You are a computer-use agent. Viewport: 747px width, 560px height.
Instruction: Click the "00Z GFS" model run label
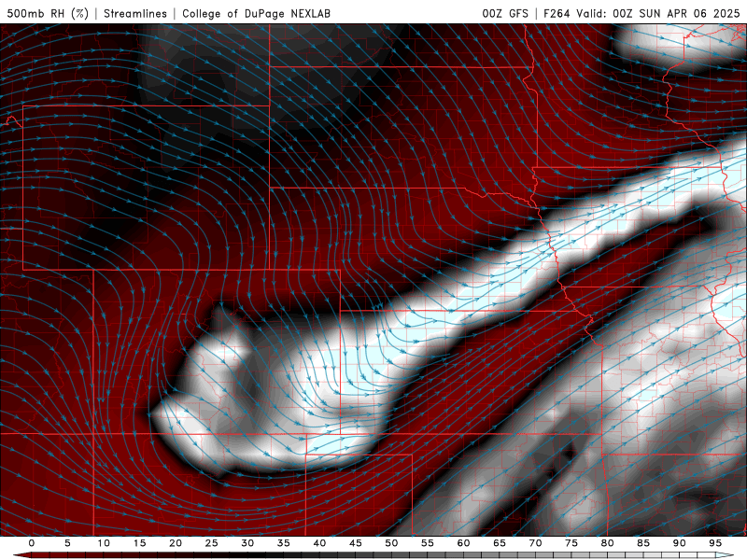(505, 13)
